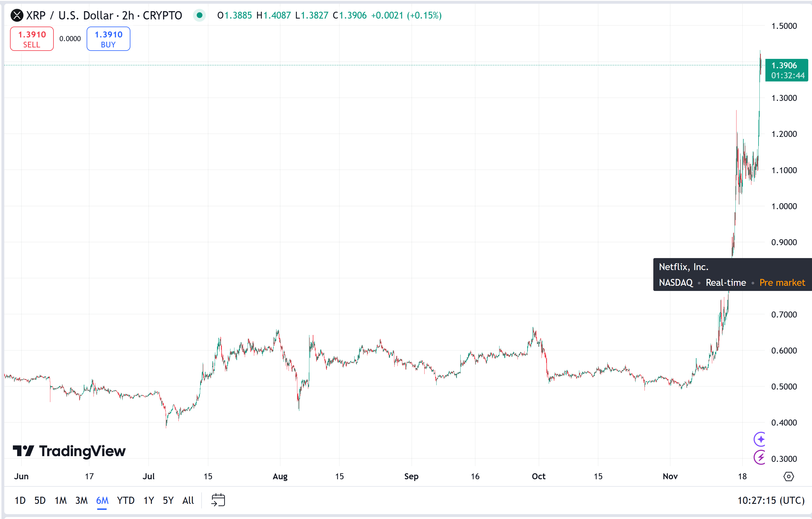This screenshot has width=812, height=519.
Task: Switch to the 1M range
Action: 61,500
